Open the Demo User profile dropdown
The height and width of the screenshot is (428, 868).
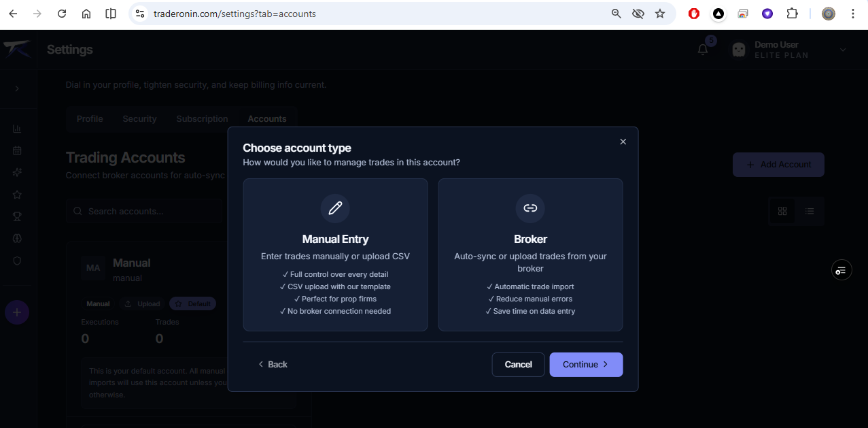[843, 50]
